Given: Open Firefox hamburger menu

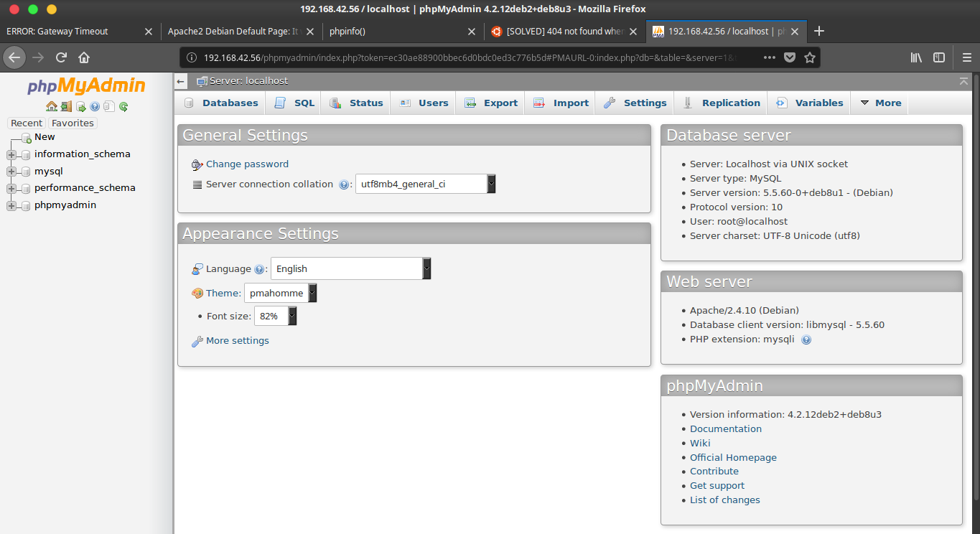Looking at the screenshot, I should (966, 57).
